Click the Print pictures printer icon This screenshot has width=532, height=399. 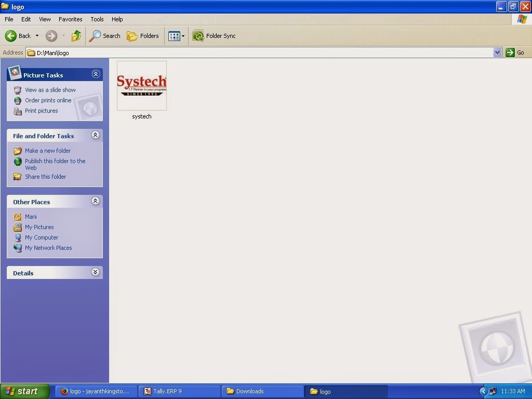click(x=18, y=111)
